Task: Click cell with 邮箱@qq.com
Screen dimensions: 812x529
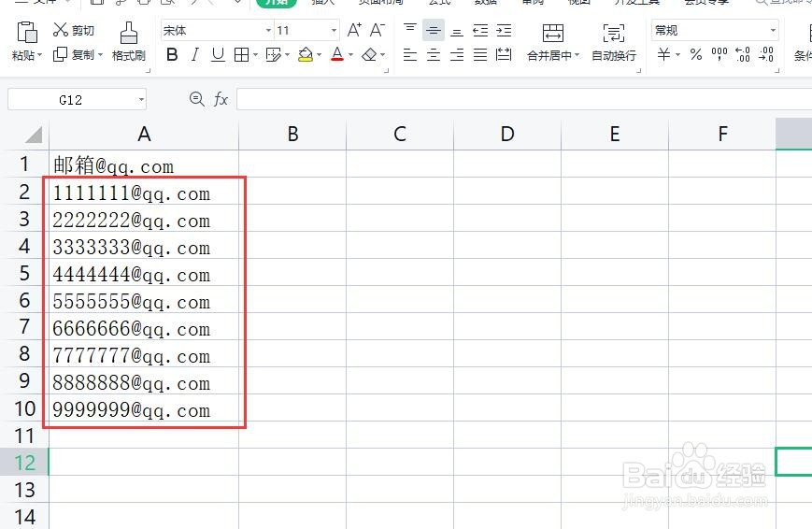Action: tap(144, 164)
